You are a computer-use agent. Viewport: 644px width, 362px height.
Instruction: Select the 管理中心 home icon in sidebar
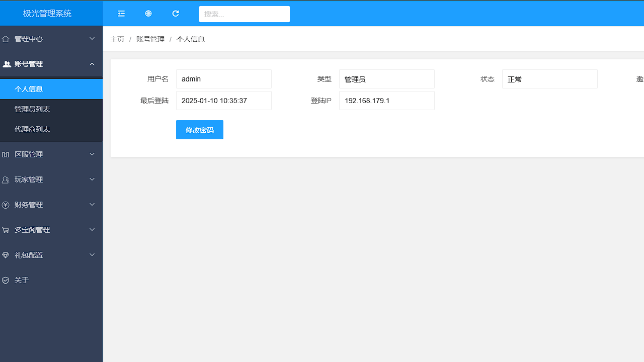coord(6,38)
